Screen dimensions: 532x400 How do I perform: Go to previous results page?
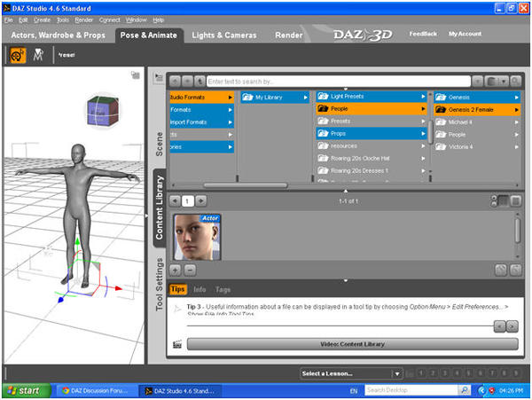pos(175,200)
